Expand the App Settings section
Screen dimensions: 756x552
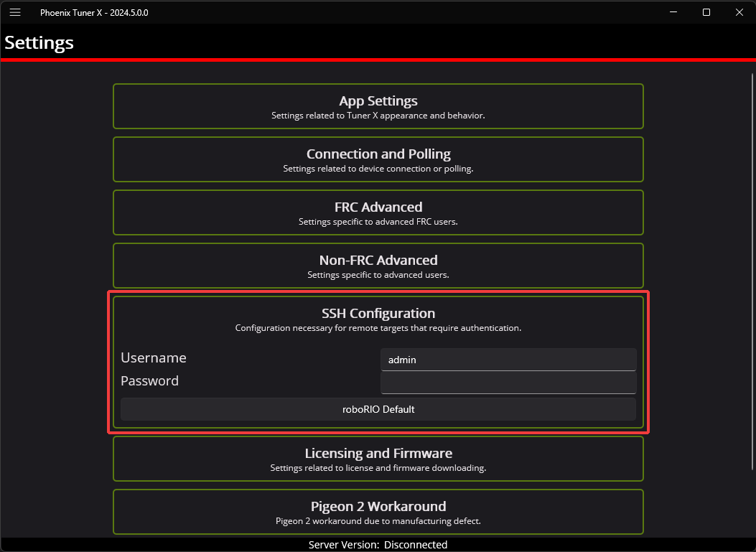378,106
